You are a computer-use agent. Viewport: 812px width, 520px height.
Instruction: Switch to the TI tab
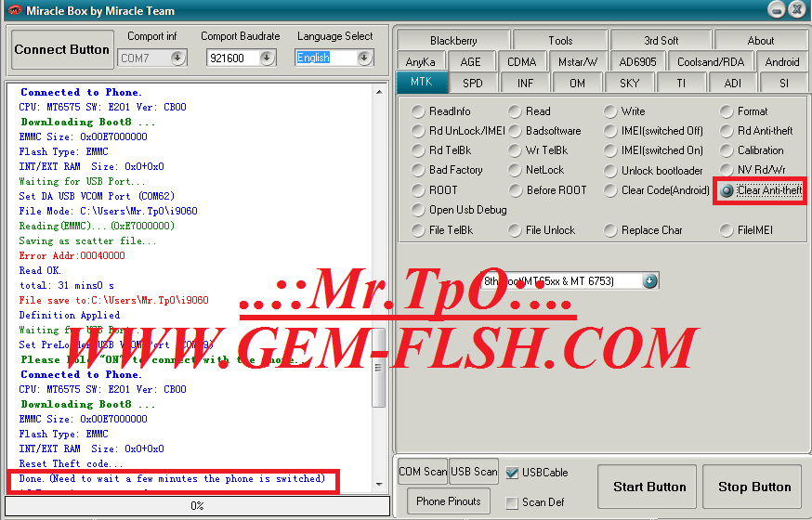(x=681, y=83)
